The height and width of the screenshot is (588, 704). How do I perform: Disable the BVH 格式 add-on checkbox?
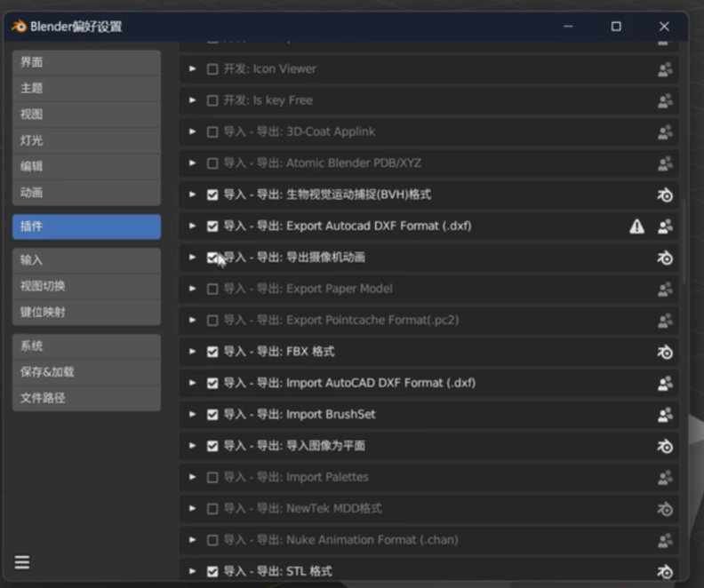pyautogui.click(x=212, y=195)
